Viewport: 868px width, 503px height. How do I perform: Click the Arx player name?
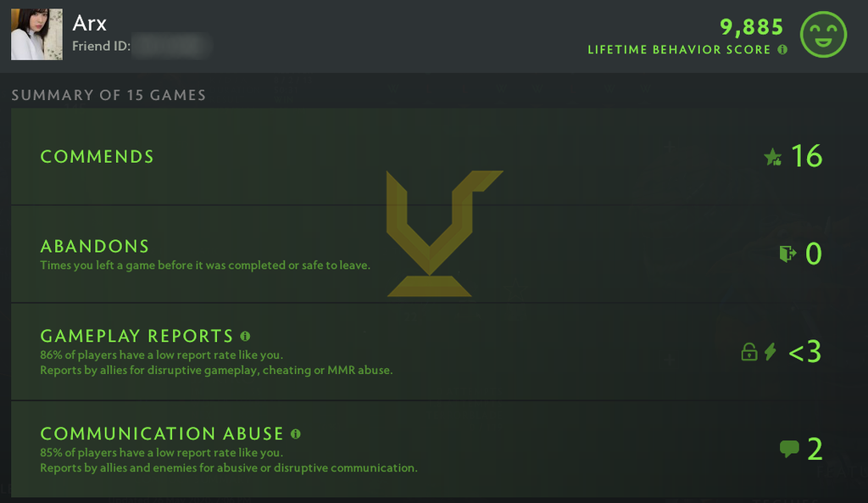(89, 23)
